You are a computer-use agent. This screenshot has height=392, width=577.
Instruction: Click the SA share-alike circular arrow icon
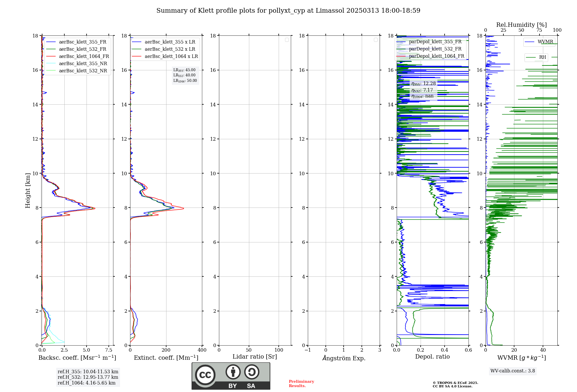(x=252, y=372)
